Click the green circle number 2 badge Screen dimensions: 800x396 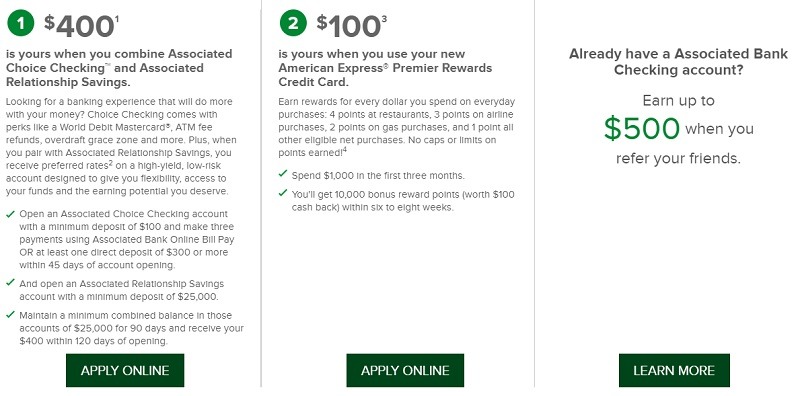293,23
